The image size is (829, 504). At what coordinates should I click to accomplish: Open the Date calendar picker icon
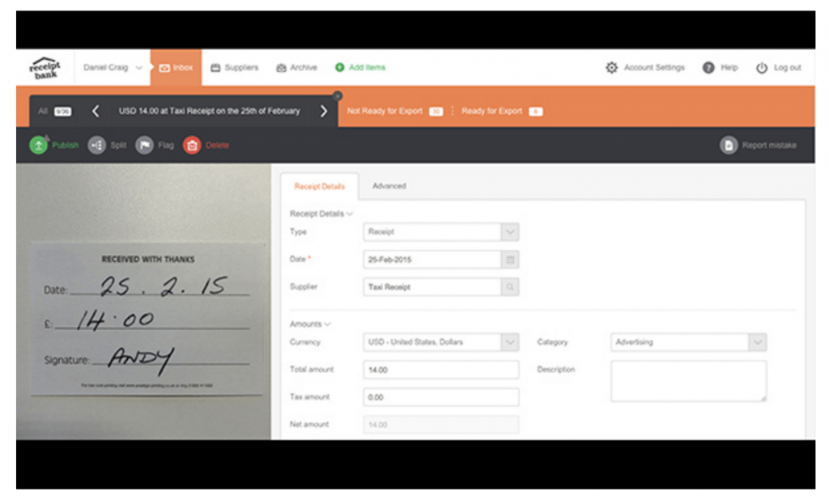pos(510,260)
